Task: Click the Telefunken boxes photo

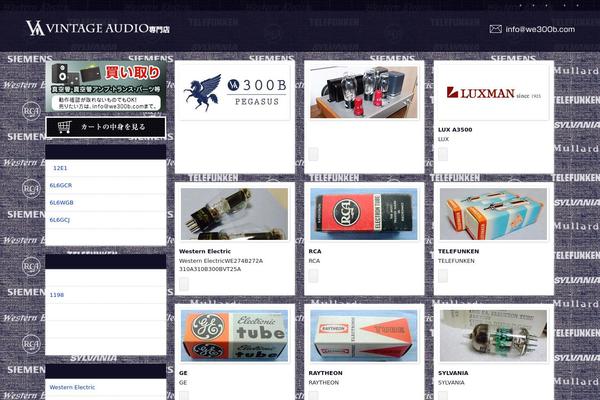Action: click(493, 214)
